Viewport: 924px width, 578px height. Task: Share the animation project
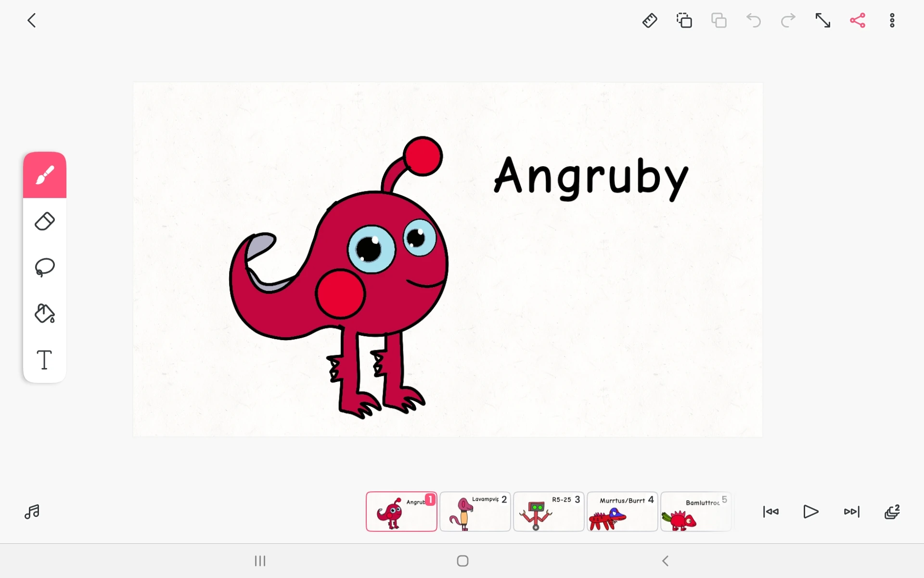click(858, 21)
